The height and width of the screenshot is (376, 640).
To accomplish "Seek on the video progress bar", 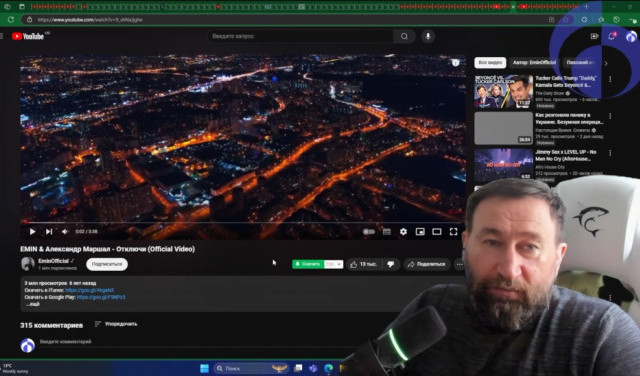I will pos(243,223).
